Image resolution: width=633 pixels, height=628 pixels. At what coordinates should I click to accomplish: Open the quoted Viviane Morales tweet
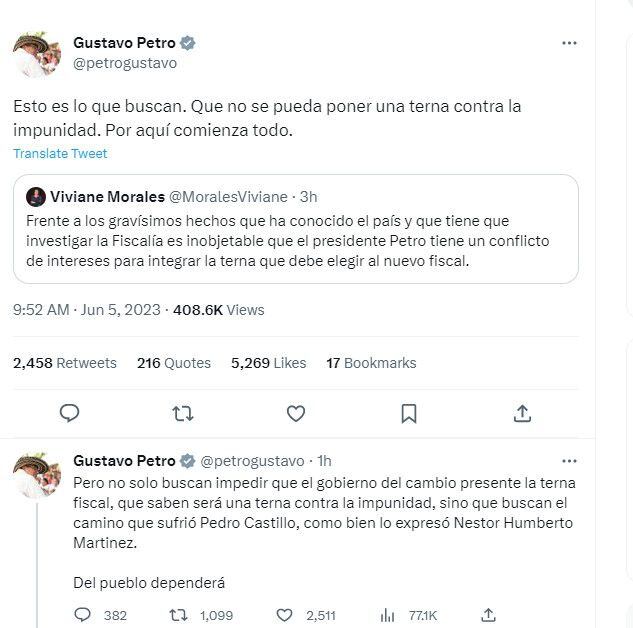(296, 242)
